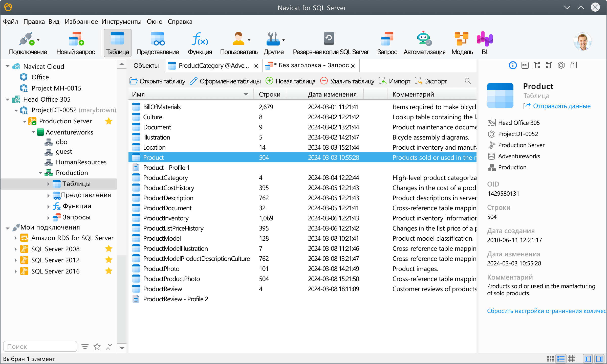Click the Import (Импорт) button
This screenshot has width=607, height=364.
point(395,81)
